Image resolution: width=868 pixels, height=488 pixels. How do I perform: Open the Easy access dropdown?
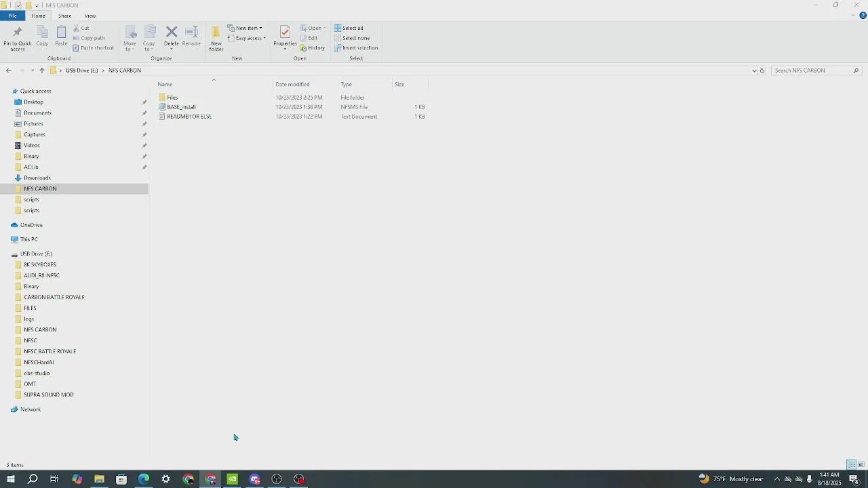(x=247, y=38)
